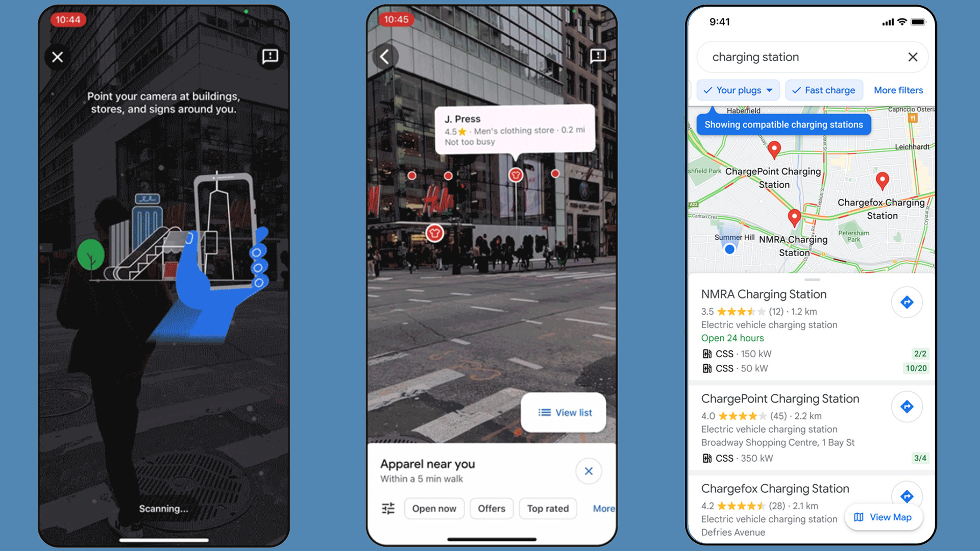980x551 pixels.
Task: Tap the feedback icon on middle screen
Action: (596, 57)
